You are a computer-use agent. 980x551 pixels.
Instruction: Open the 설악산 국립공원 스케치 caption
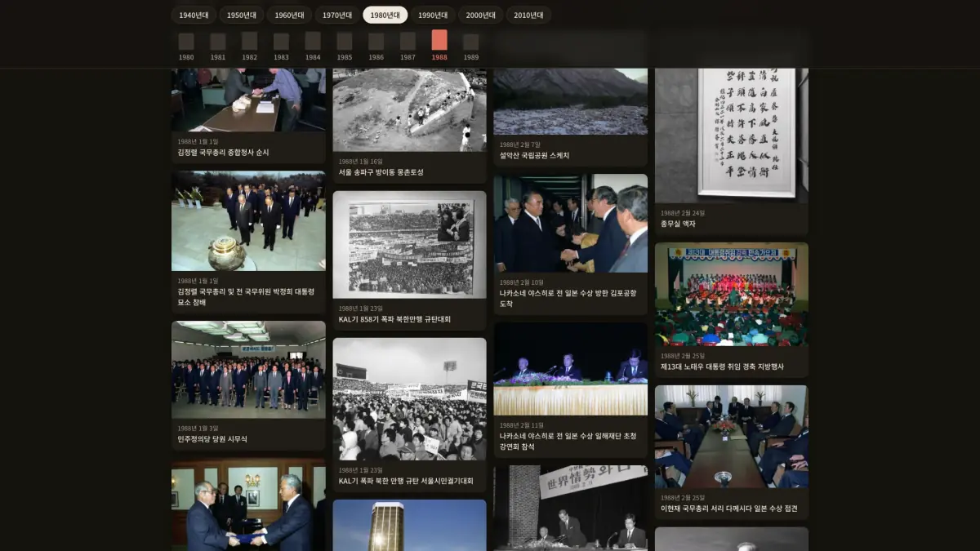tap(535, 155)
